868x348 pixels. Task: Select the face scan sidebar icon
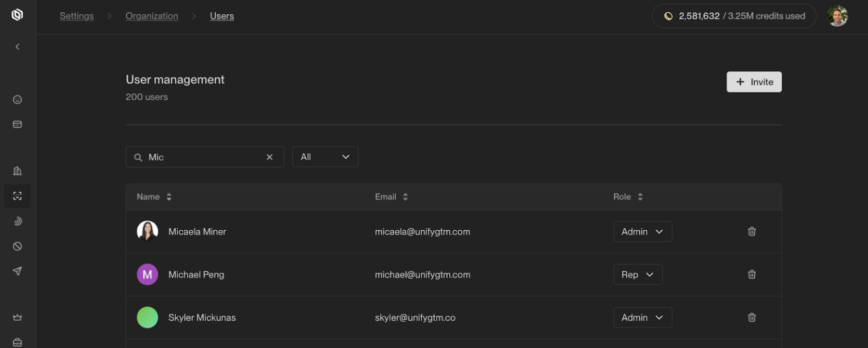(18, 196)
